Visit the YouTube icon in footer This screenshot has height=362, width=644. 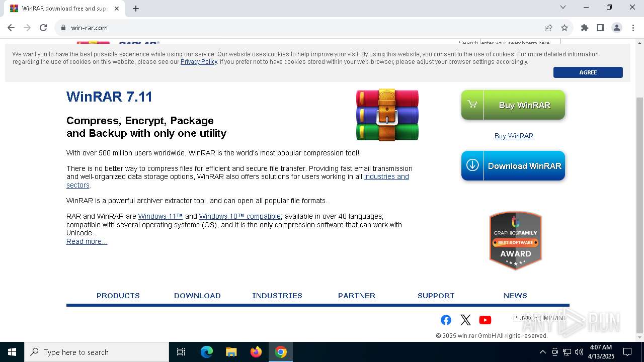(485, 320)
